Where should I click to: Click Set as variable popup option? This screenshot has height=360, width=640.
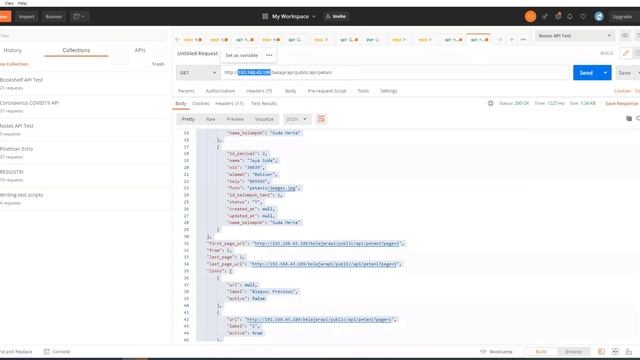pyautogui.click(x=242, y=55)
